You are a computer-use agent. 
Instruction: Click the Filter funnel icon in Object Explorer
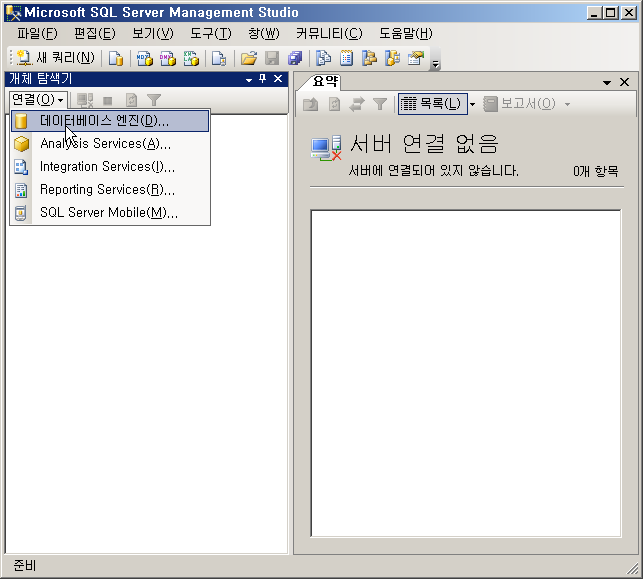tap(154, 100)
